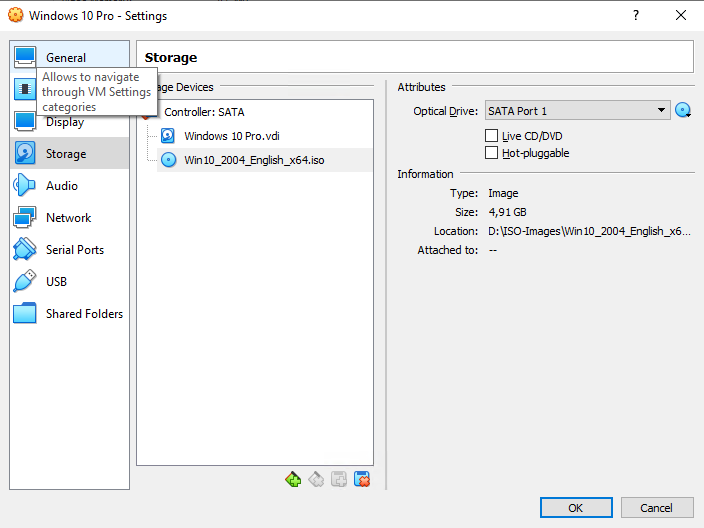Select Windows 10 Pro.vdi disk entry
The image size is (704, 528).
(x=264, y=136)
